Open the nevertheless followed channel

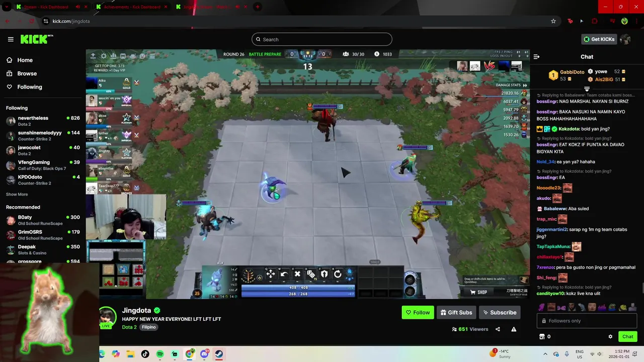43,121
